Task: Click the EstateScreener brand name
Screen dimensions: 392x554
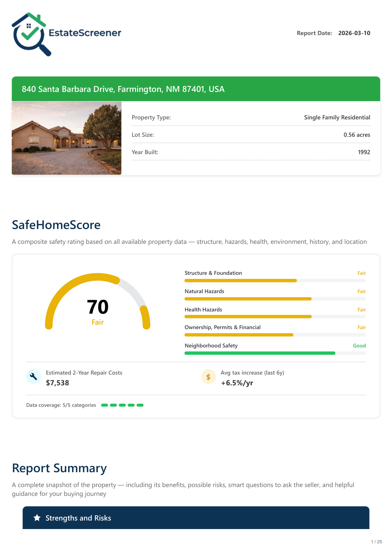Action: point(85,33)
